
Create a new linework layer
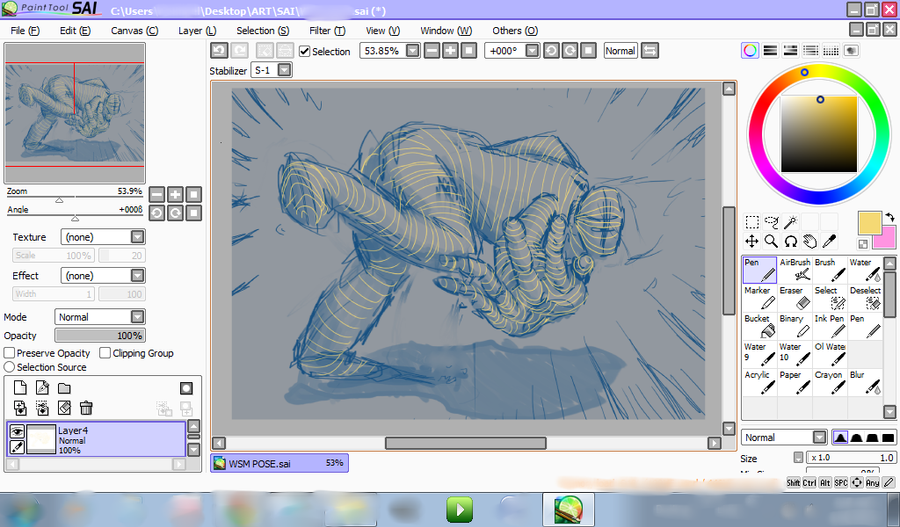tap(42, 388)
